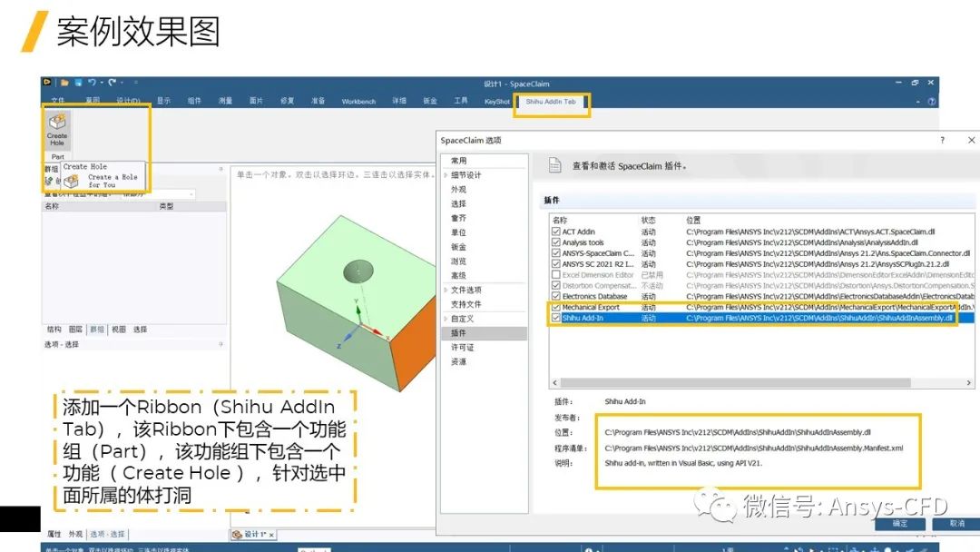980x552 pixels.
Task: Enable the Excel Dimension Editor checkbox
Action: pos(555,274)
